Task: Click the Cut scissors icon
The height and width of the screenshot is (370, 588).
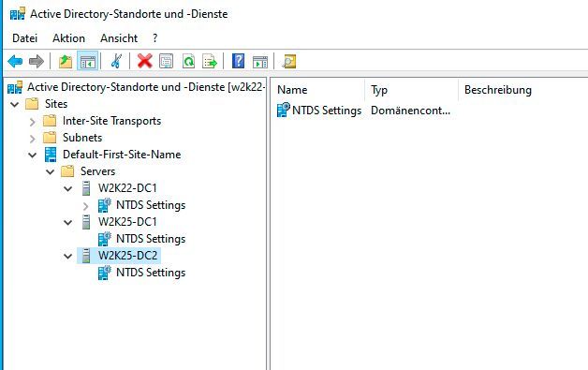Action: [x=116, y=61]
